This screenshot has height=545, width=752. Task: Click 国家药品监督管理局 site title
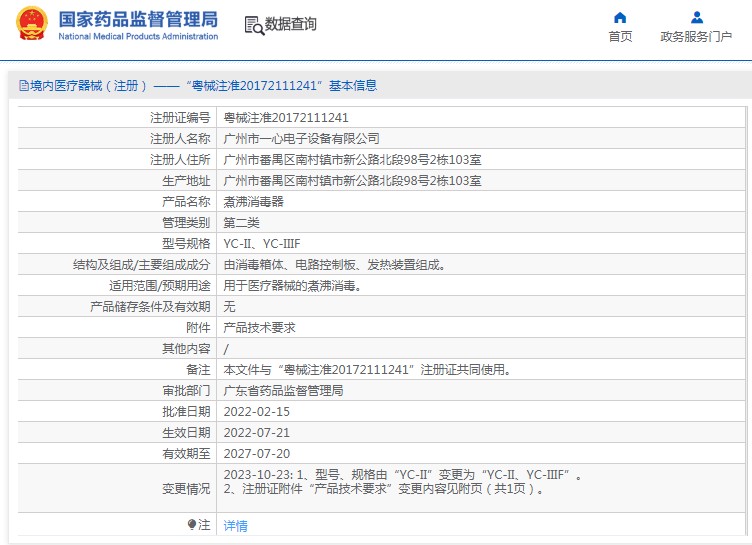click(138, 19)
